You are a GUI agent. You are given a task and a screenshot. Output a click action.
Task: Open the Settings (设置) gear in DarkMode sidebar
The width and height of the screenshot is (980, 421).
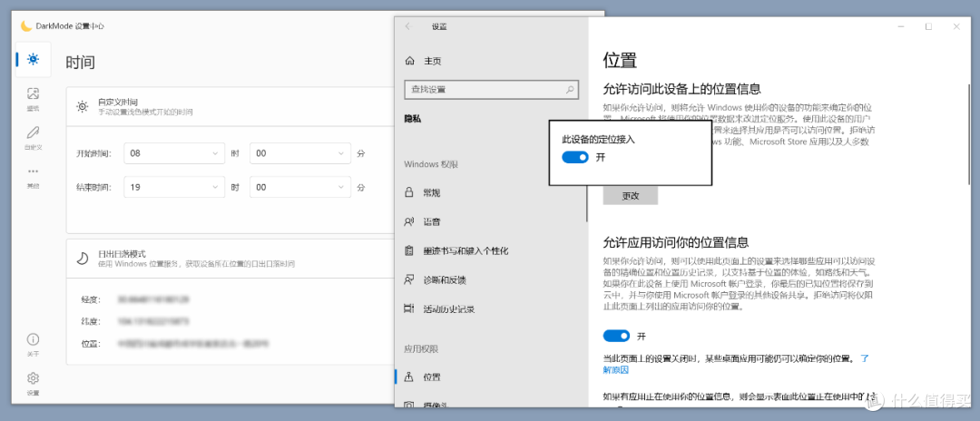33,383
